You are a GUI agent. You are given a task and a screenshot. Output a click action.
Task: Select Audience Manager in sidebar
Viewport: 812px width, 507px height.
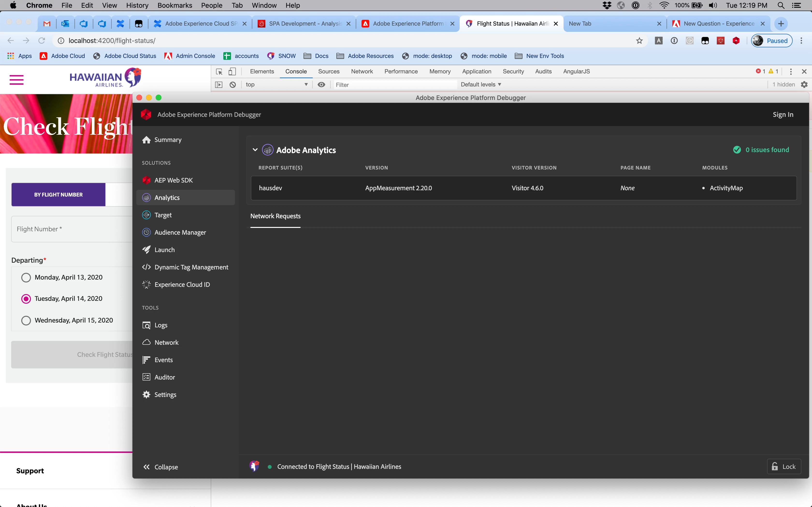[x=180, y=232]
